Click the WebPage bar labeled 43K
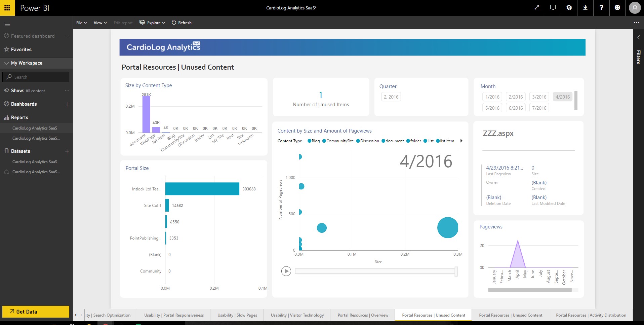Viewport: 644px width, 325px height. 156,130
